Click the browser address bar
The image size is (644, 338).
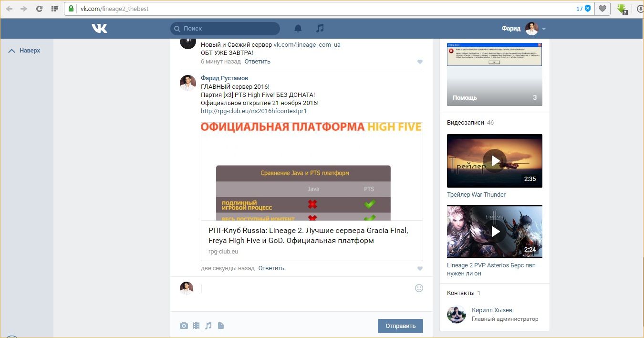[329, 9]
